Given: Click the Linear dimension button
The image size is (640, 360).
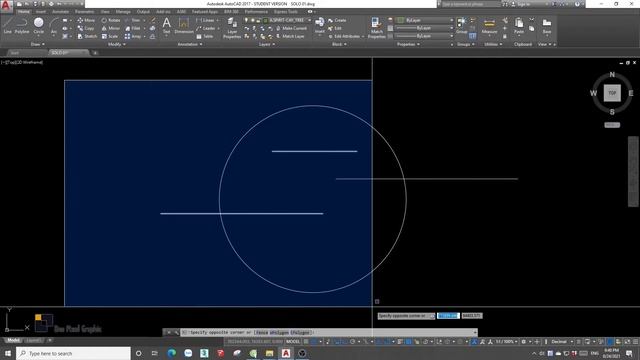Looking at the screenshot, I should (206, 20).
